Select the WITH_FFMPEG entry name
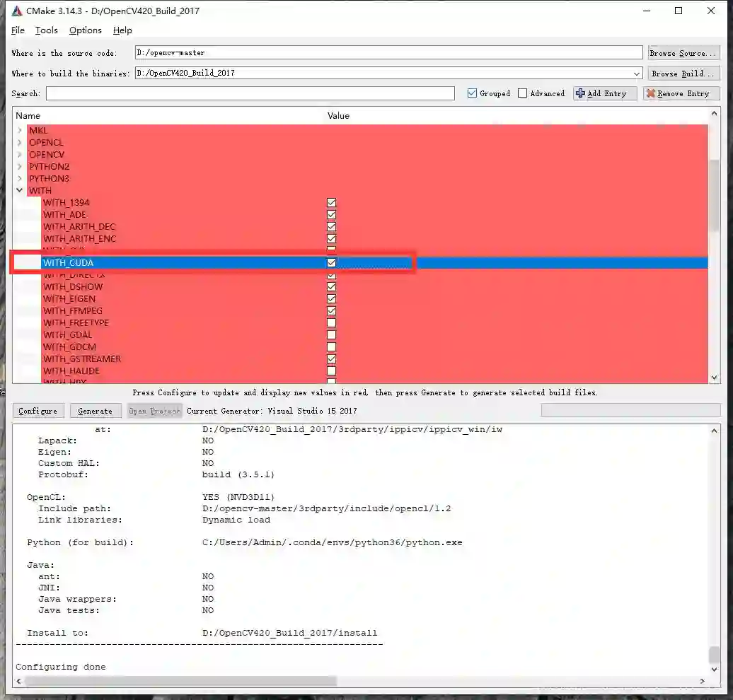The image size is (733, 700). [72, 310]
